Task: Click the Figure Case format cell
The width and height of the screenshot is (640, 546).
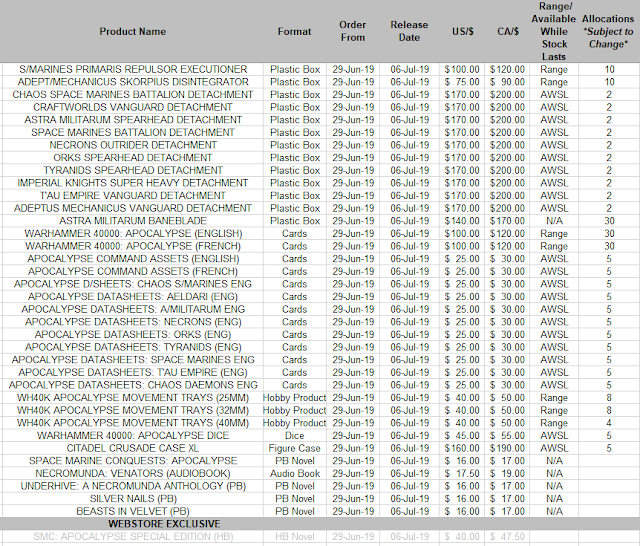Action: click(x=294, y=448)
